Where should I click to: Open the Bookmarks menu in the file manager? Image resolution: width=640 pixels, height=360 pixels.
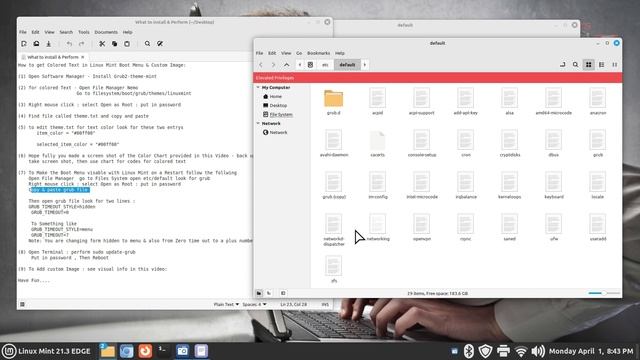(x=318, y=53)
